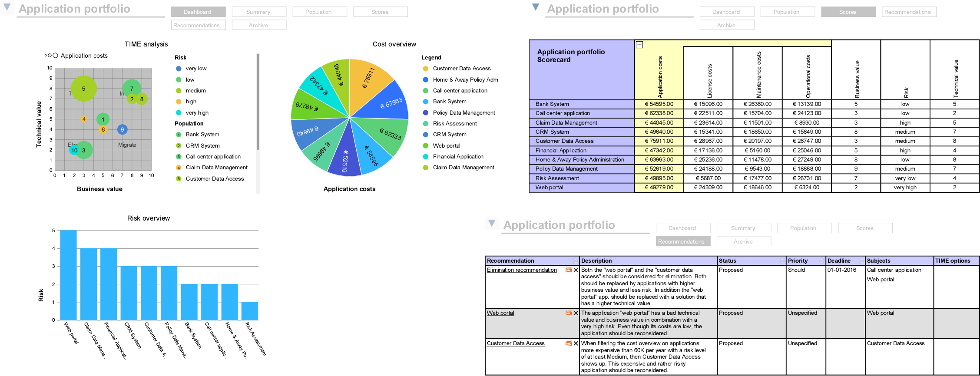Open Recommendations tab in the Scores panel
The width and height of the screenshot is (980, 376).
coord(909,12)
